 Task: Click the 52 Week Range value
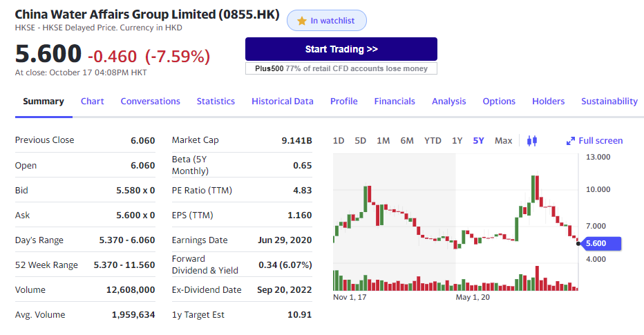pyautogui.click(x=124, y=265)
